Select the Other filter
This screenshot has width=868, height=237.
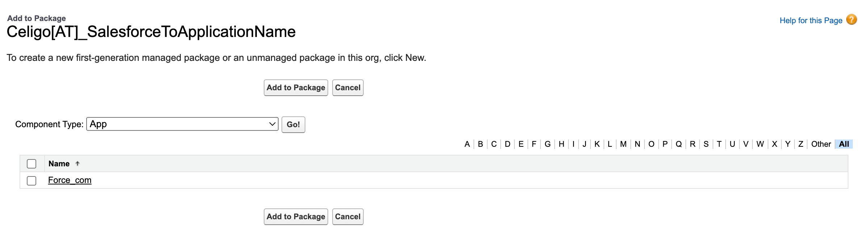point(821,144)
